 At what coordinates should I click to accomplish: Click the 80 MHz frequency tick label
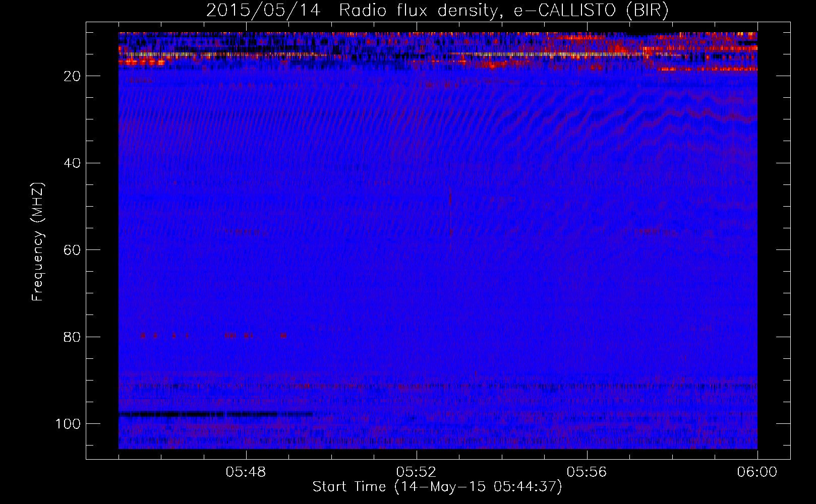click(x=72, y=337)
